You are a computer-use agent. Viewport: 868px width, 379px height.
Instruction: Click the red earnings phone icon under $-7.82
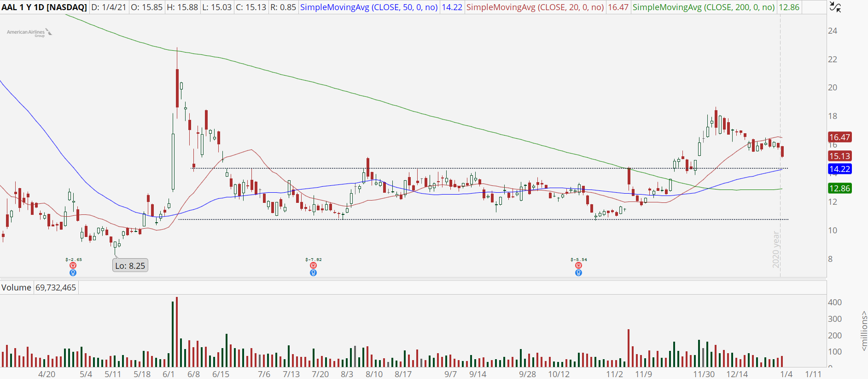313,266
